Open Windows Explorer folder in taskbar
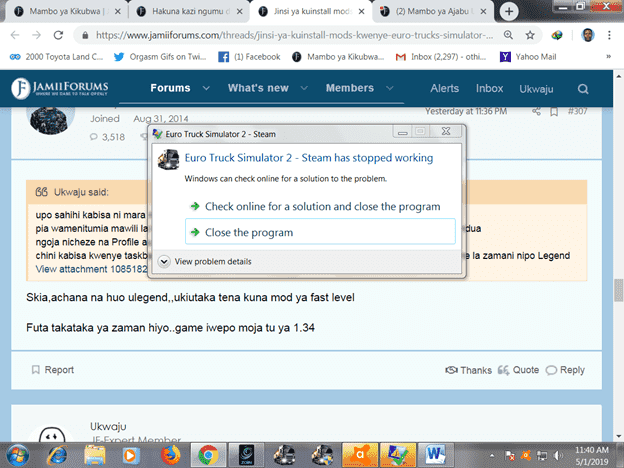Screen dimensions: 624x468 point(94,455)
